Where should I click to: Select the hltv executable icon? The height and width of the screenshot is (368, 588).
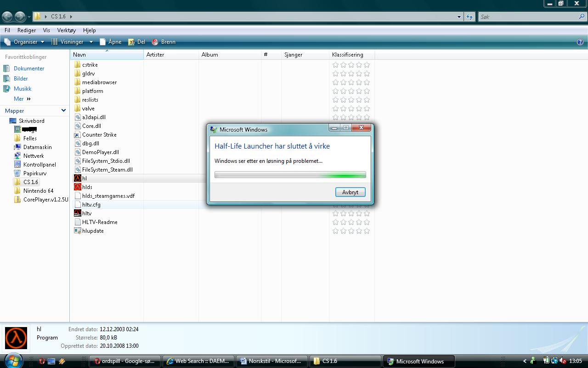point(78,213)
